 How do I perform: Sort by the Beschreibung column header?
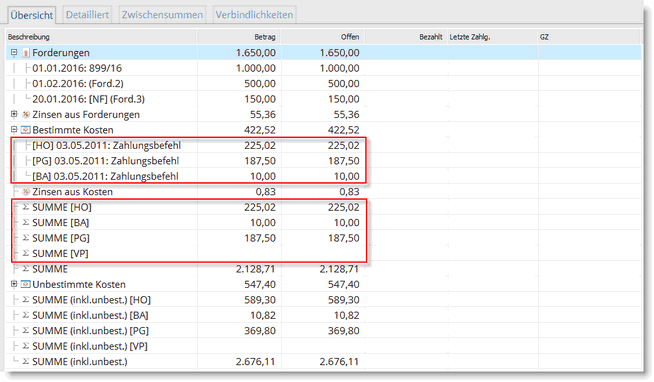point(102,37)
